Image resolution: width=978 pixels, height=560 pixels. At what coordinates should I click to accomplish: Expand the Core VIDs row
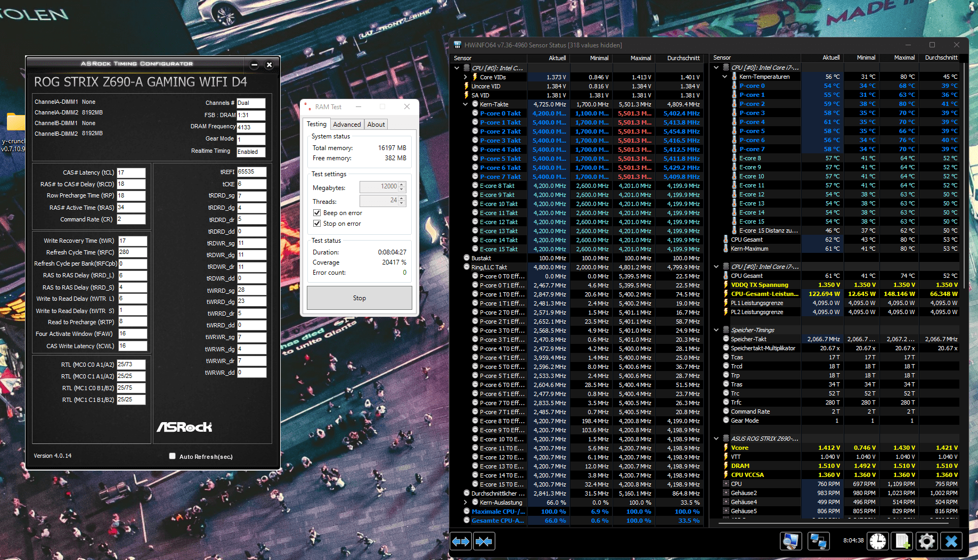[x=465, y=77]
